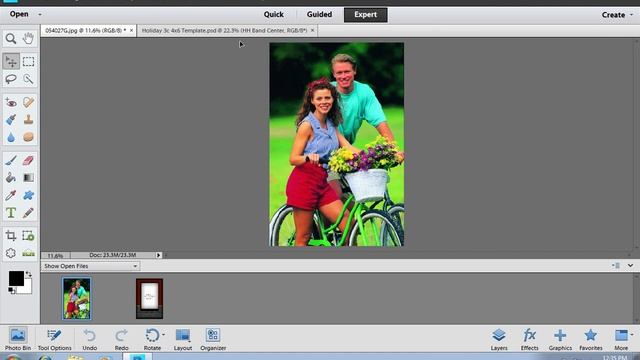Select the Clone Stamp tool
Screen dimensions: 640x360
point(28,120)
